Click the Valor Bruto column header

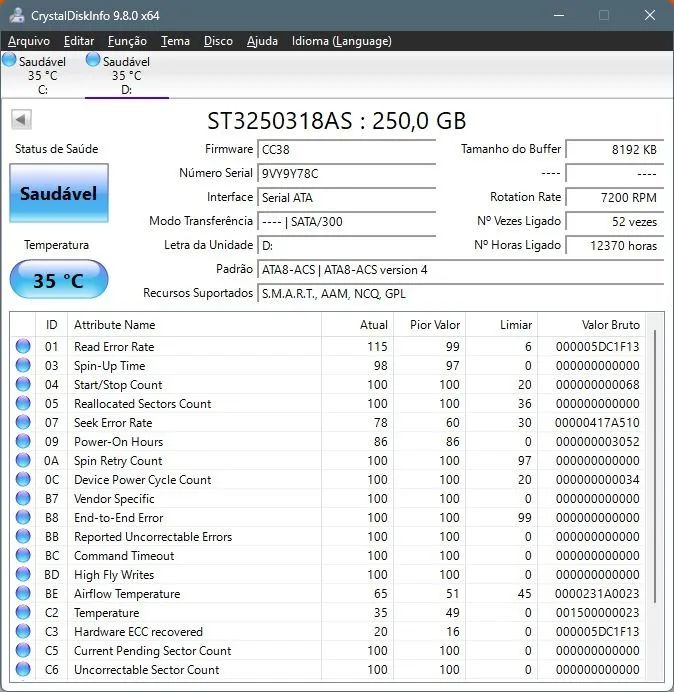591,325
